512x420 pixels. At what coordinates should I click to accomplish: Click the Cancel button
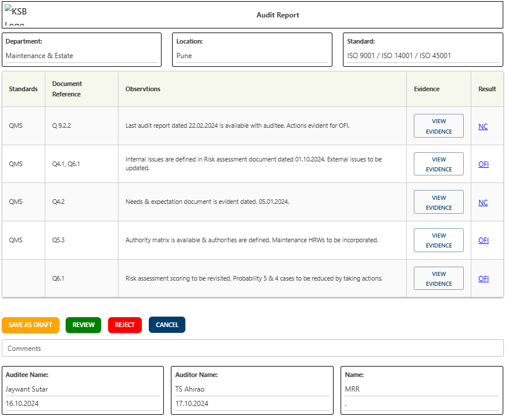coord(167,325)
